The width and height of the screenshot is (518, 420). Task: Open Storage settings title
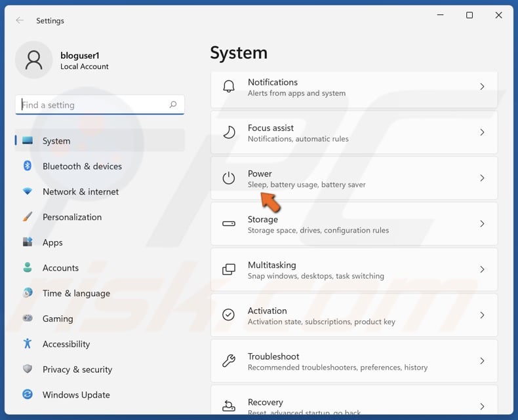click(263, 220)
